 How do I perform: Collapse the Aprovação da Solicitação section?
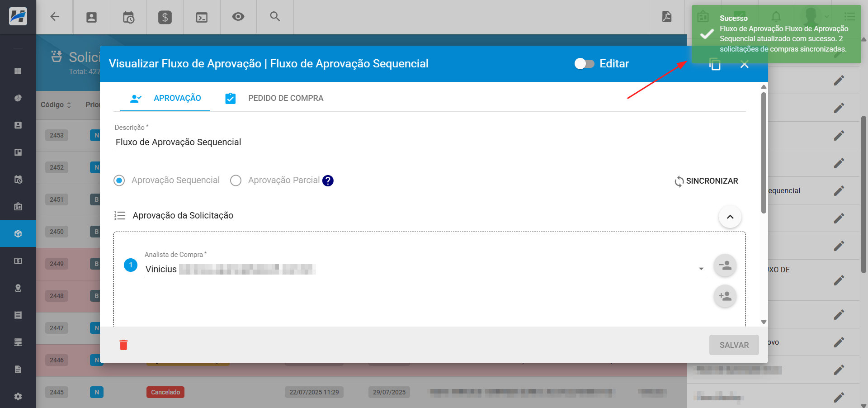click(x=730, y=217)
